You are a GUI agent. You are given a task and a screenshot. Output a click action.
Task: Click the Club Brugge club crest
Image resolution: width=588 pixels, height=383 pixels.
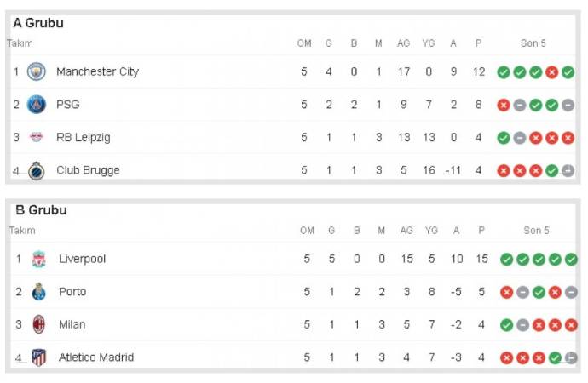[37, 171]
